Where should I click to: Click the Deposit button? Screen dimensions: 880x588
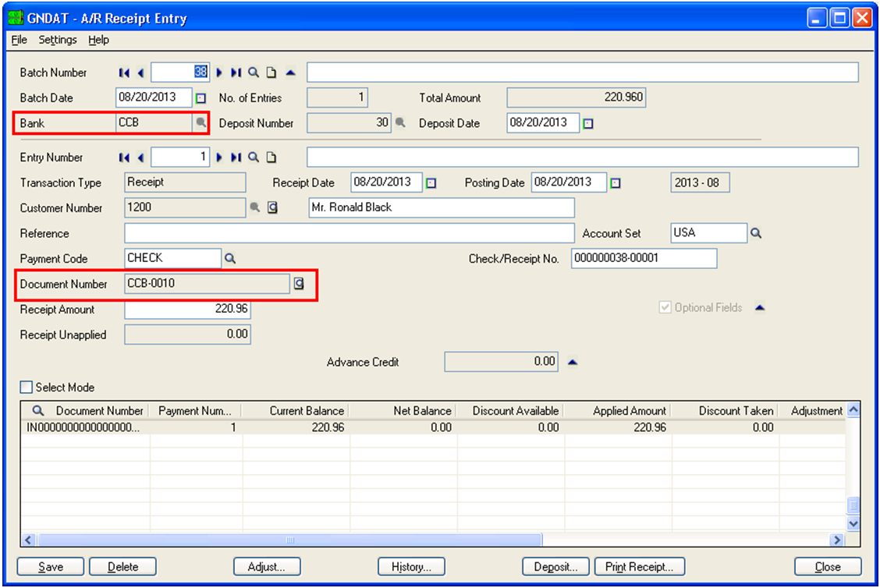pyautogui.click(x=555, y=567)
